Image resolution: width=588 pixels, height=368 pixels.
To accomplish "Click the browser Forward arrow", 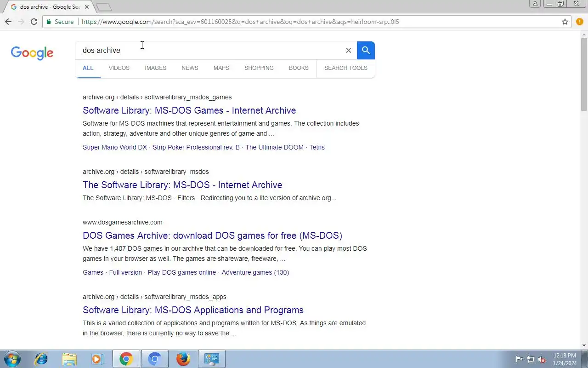I will click(21, 22).
